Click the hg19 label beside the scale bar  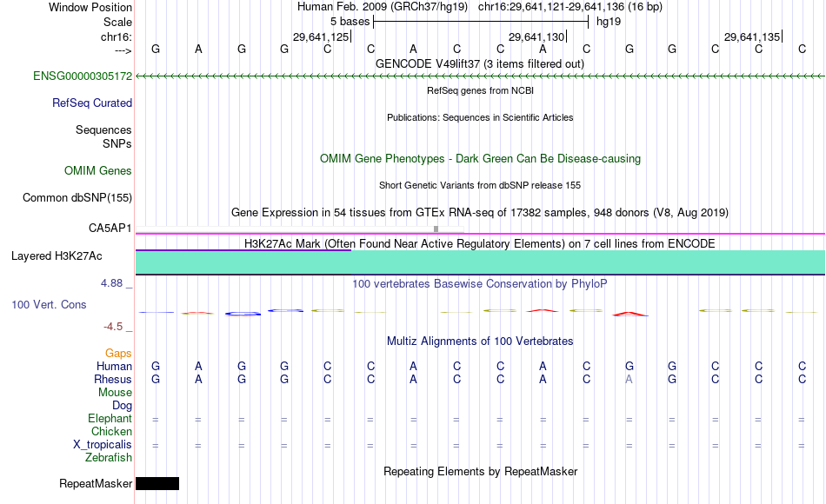pyautogui.click(x=609, y=22)
